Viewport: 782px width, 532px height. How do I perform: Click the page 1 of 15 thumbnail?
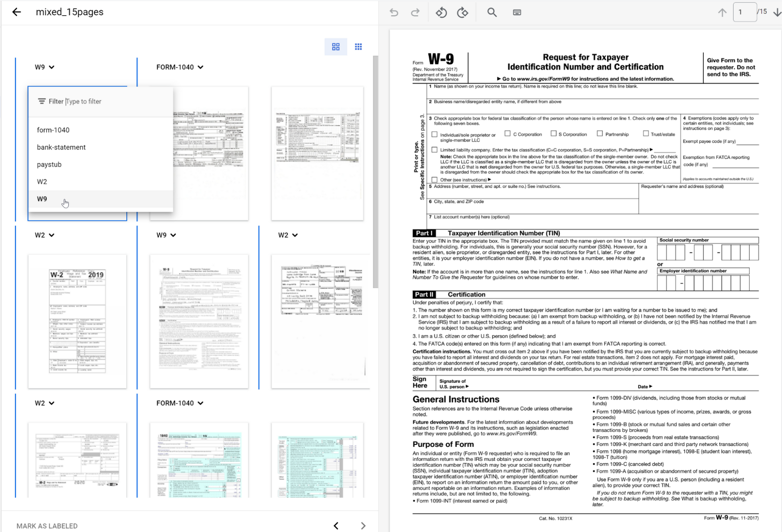point(77,151)
